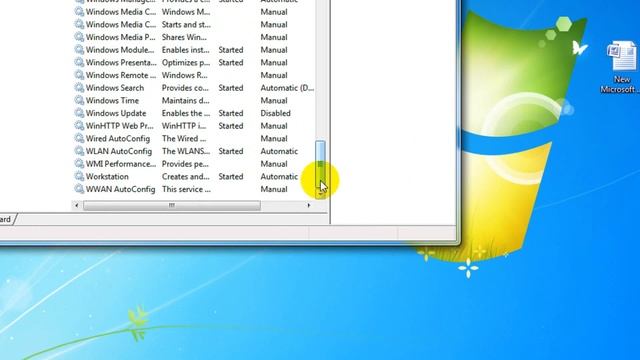Click the WWAN AutoConfig service icon
Image resolution: width=640 pixels, height=360 pixels.
[x=79, y=189]
